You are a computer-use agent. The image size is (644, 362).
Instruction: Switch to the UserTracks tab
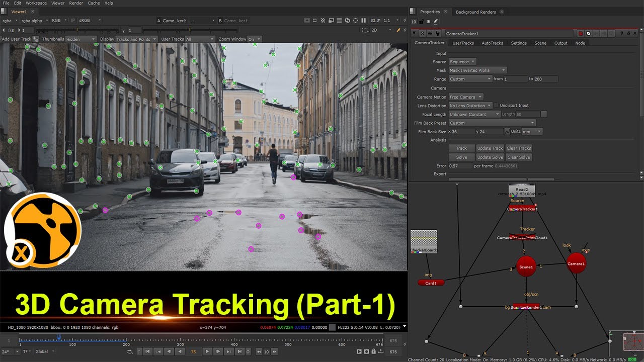pyautogui.click(x=463, y=43)
